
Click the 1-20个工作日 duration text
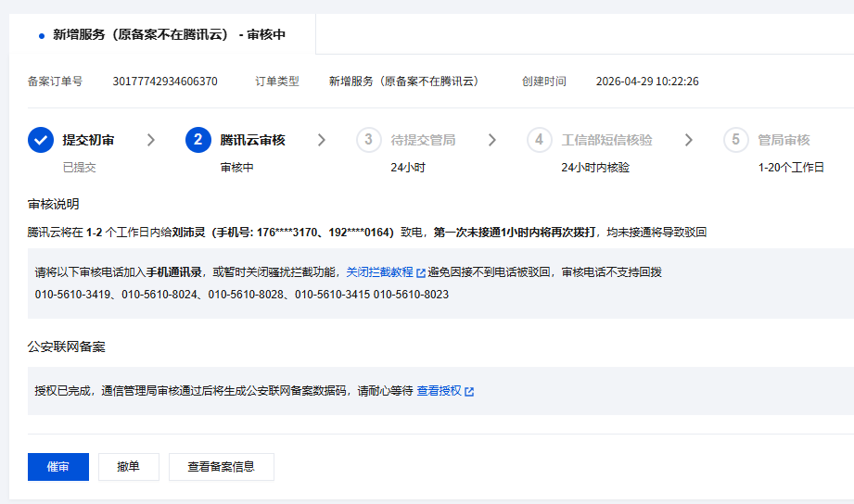[791, 168]
